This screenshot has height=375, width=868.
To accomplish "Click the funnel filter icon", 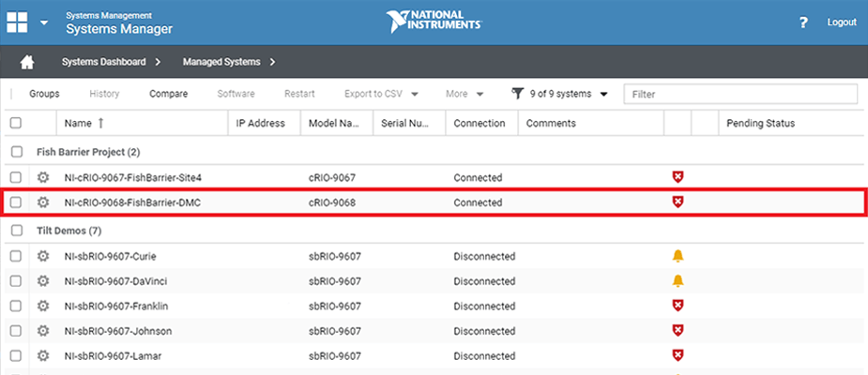I will [x=517, y=94].
